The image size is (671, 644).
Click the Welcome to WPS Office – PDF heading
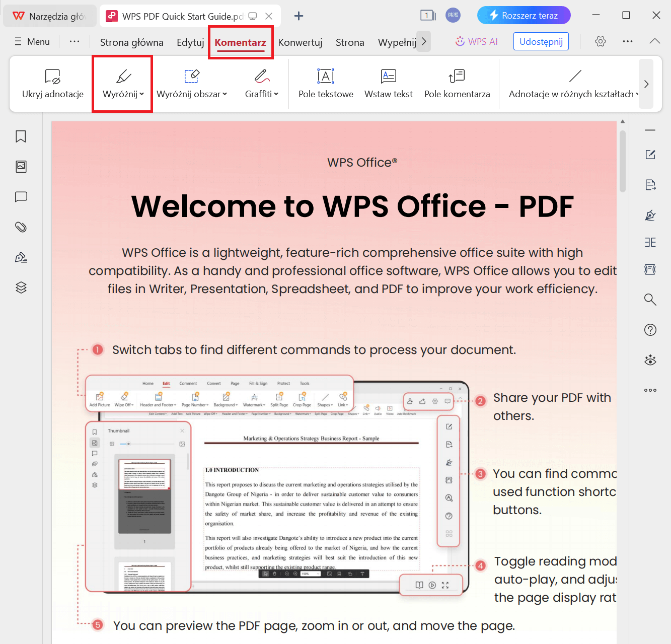point(352,206)
